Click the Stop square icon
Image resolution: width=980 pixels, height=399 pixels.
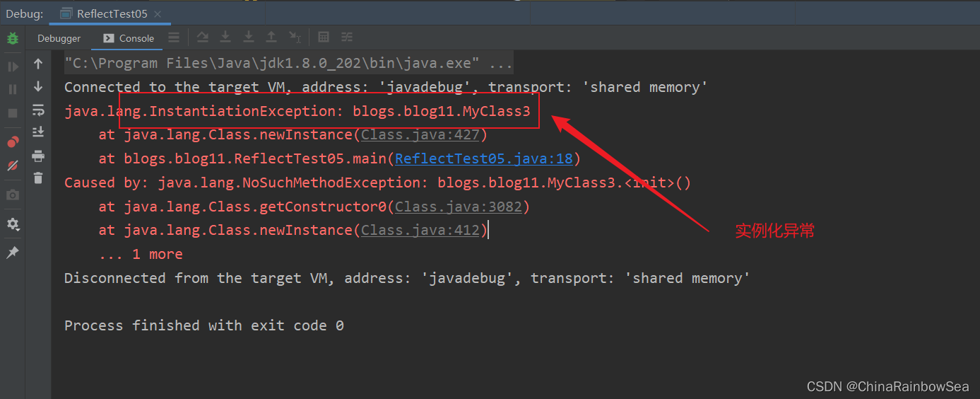pyautogui.click(x=13, y=113)
